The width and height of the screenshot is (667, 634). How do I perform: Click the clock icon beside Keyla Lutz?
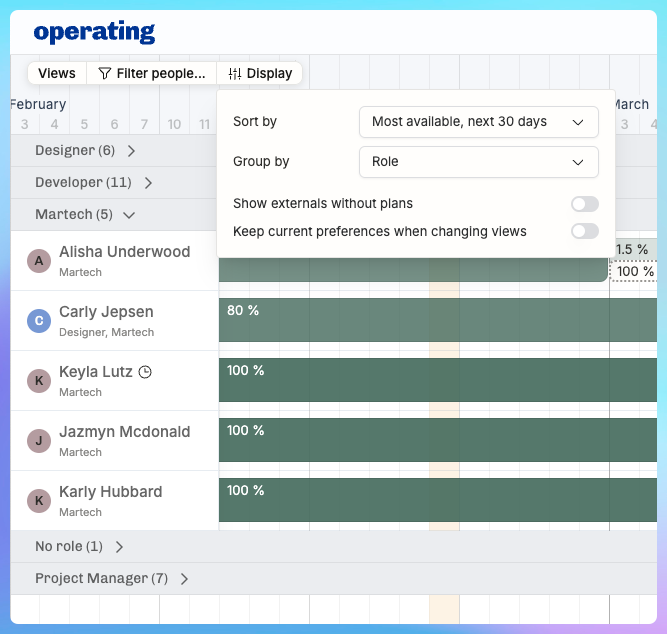145,372
